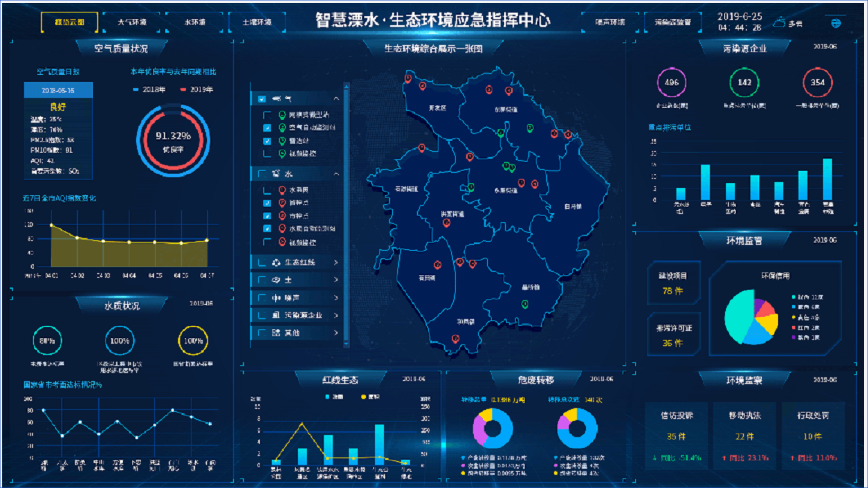This screenshot has height=488, width=868.
Task: Open the 污染源监管 tab
Action: click(x=673, y=22)
